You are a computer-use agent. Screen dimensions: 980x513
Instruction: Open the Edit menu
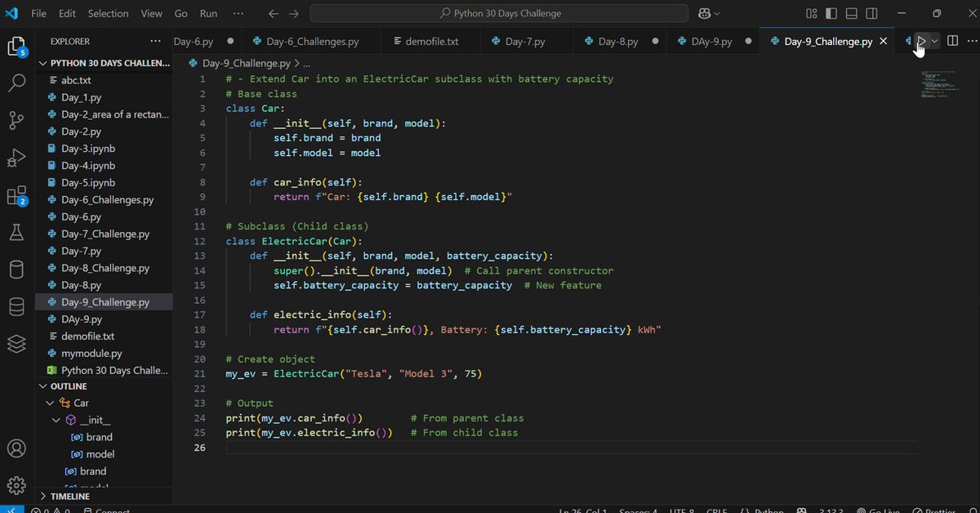click(x=67, y=14)
